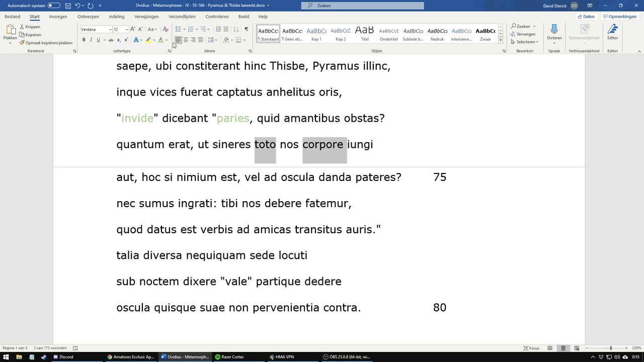Apply font color to text
The width and height of the screenshot is (644, 362).
click(160, 40)
